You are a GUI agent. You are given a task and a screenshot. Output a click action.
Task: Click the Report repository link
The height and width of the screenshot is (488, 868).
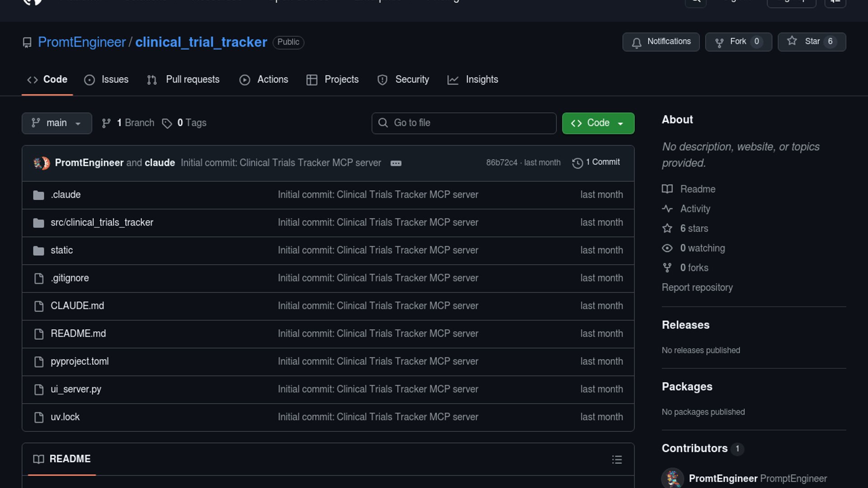coord(697,287)
